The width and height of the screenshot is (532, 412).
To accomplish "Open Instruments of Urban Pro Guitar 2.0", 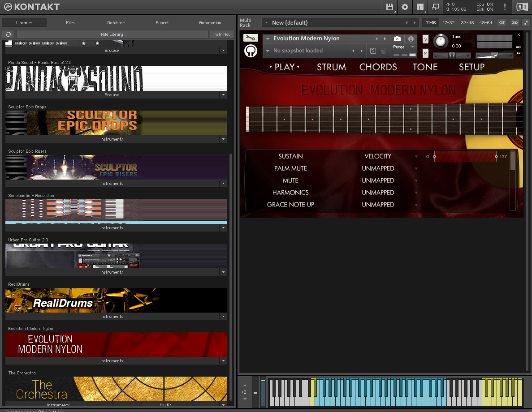I will [112, 272].
